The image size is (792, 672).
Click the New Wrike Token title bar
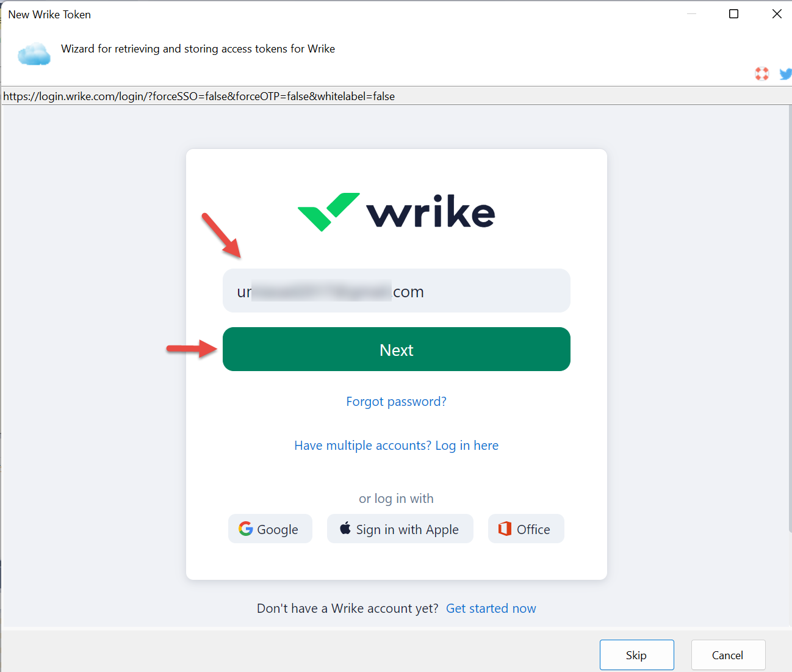coord(305,14)
